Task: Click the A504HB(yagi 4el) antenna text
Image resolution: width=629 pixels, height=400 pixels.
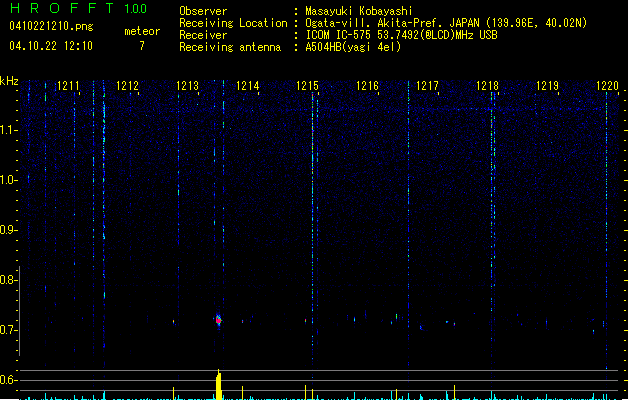Action: coord(353,47)
